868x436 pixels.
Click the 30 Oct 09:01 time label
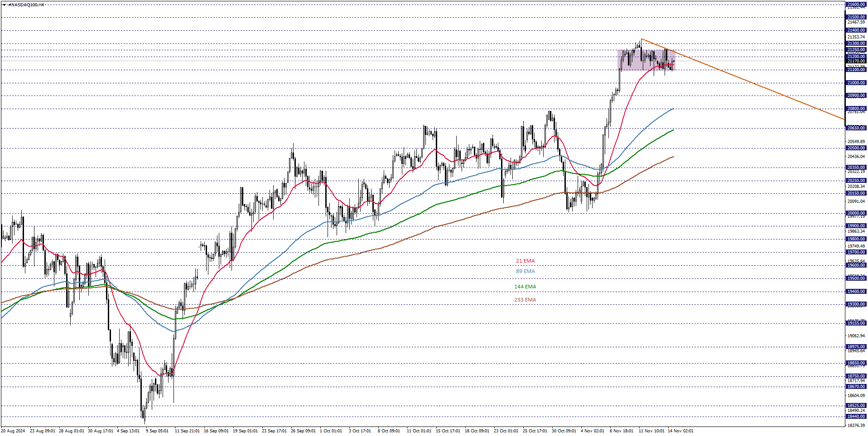(x=564, y=431)
